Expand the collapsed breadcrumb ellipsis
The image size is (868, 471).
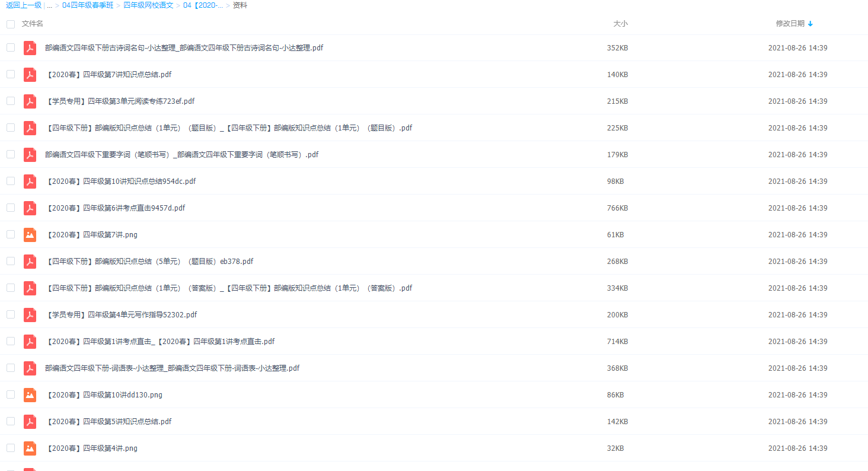[49, 5]
